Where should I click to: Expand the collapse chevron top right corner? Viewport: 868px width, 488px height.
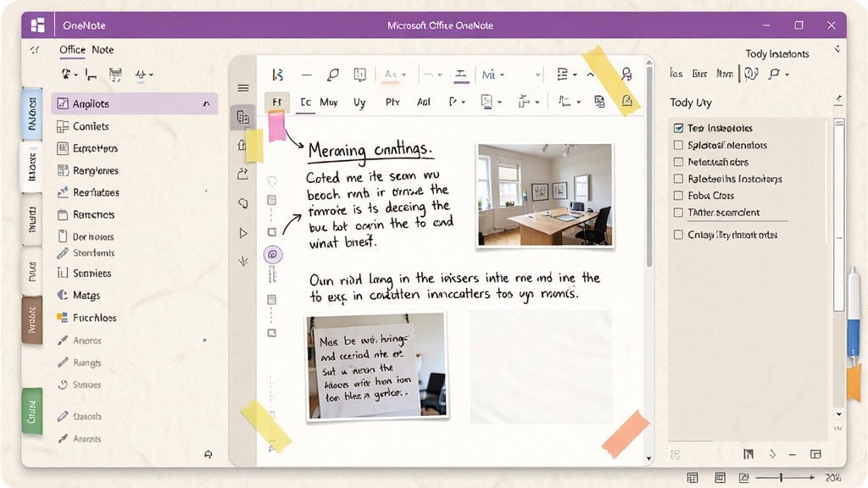click(837, 50)
